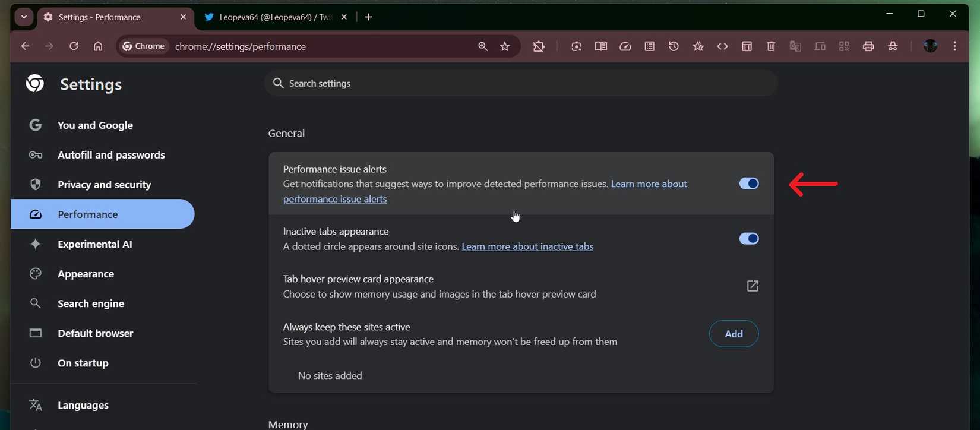
Task: Turn off Inactive tabs appearance toggle
Action: 748,239
